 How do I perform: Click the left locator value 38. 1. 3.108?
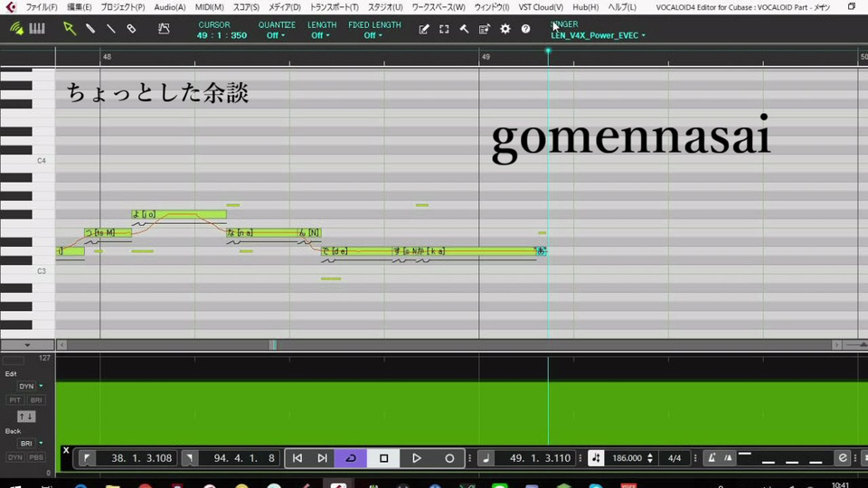(x=141, y=458)
